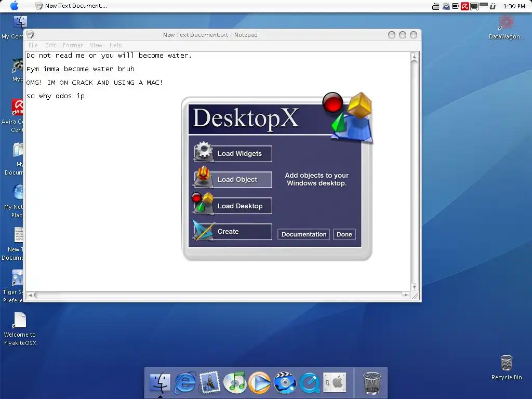This screenshot has width=532, height=399.
Task: Open the Notepad Help menu
Action: (x=115, y=45)
